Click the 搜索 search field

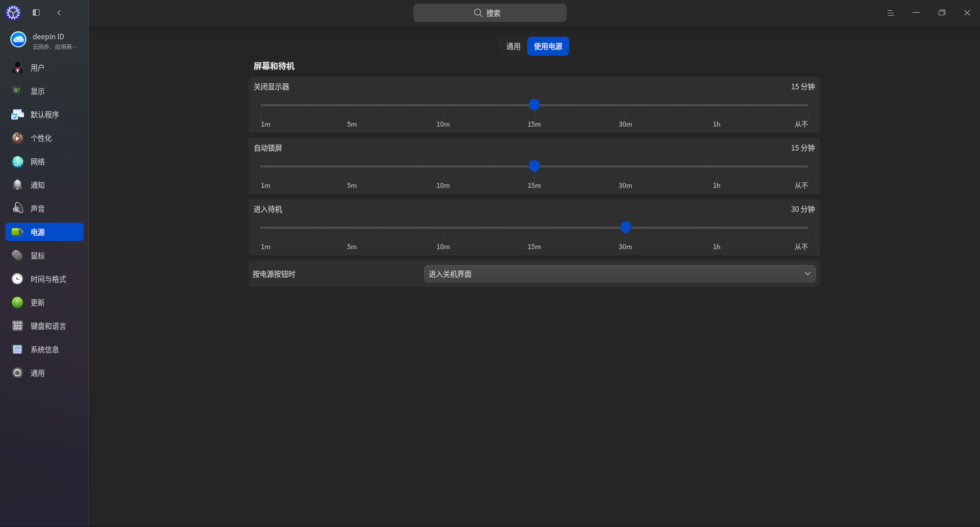pyautogui.click(x=490, y=13)
